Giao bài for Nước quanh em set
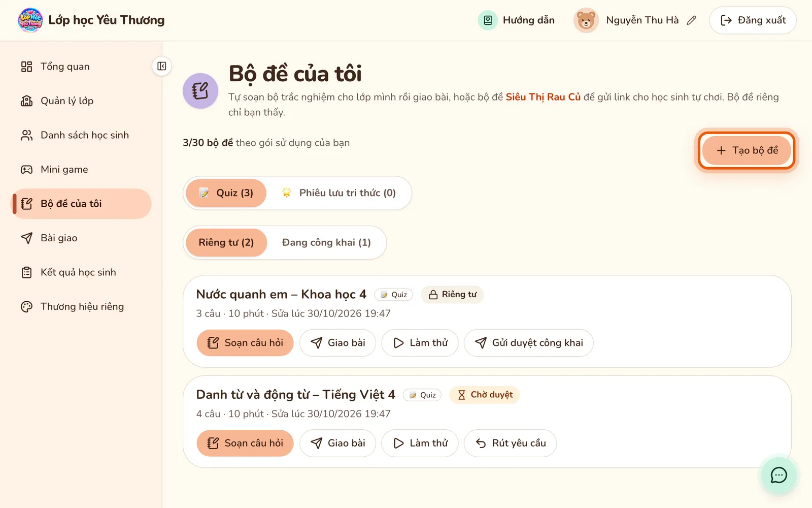Image resolution: width=812 pixels, height=508 pixels. point(337,343)
